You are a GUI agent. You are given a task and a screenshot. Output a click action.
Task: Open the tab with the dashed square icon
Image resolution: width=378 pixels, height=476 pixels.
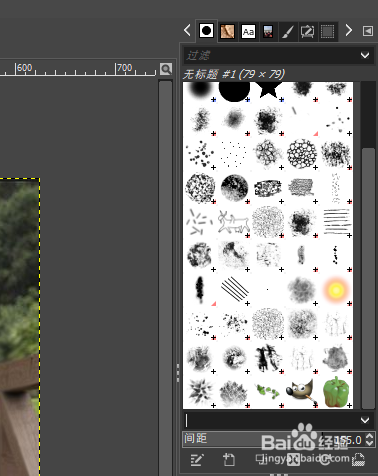(x=327, y=32)
